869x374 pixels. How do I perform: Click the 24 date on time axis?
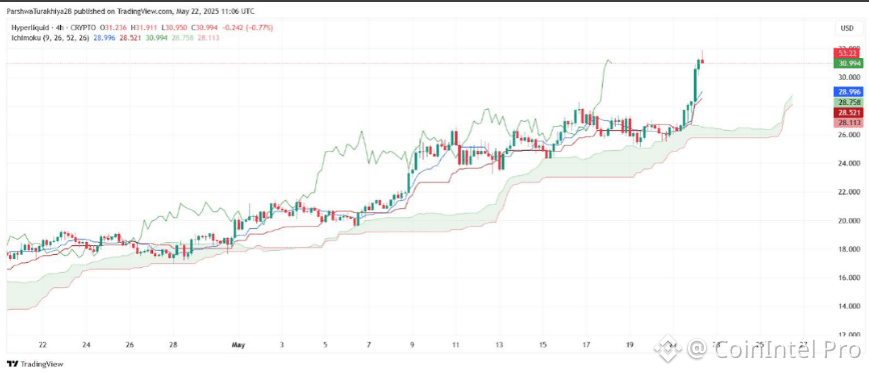tap(86, 345)
